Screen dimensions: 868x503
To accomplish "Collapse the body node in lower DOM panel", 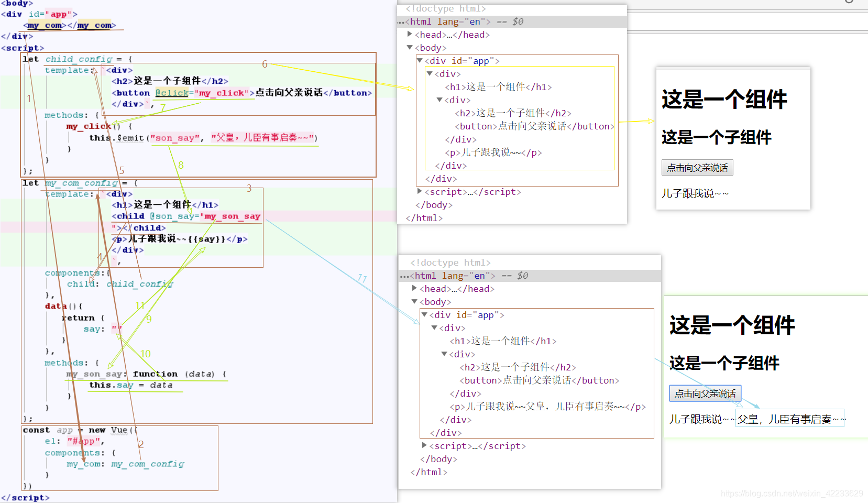I will pyautogui.click(x=414, y=301).
